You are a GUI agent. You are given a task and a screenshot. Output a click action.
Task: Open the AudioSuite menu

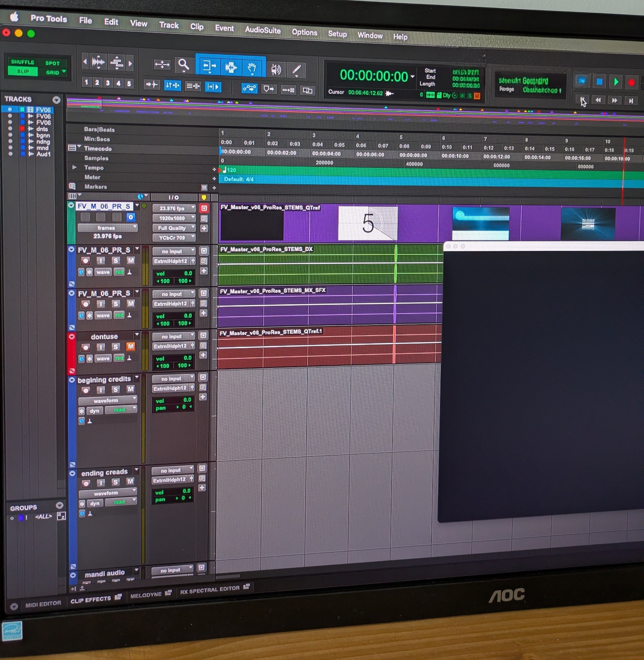point(262,30)
